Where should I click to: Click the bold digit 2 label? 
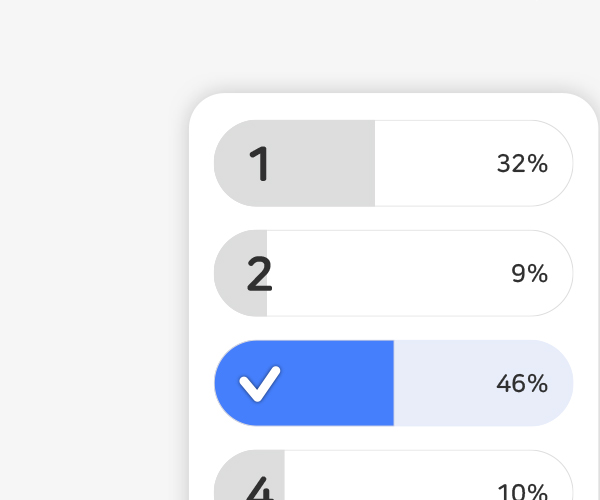pyautogui.click(x=259, y=274)
